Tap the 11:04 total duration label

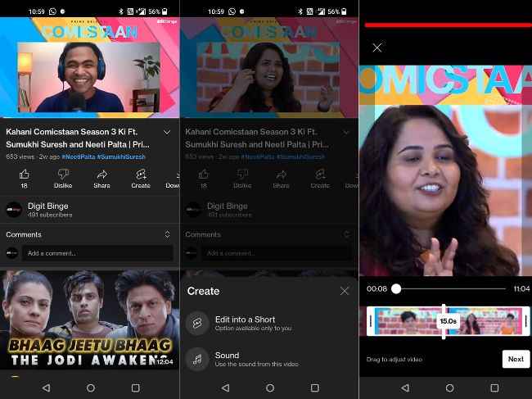tap(521, 289)
